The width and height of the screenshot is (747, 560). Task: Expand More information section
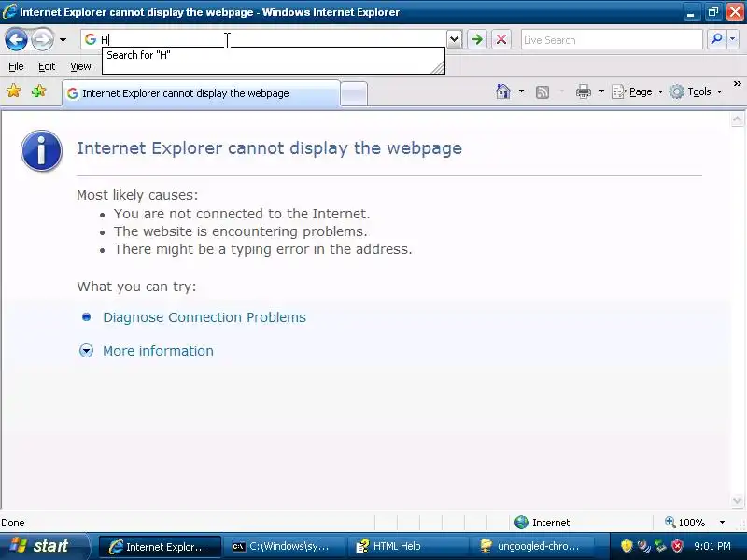tap(86, 351)
